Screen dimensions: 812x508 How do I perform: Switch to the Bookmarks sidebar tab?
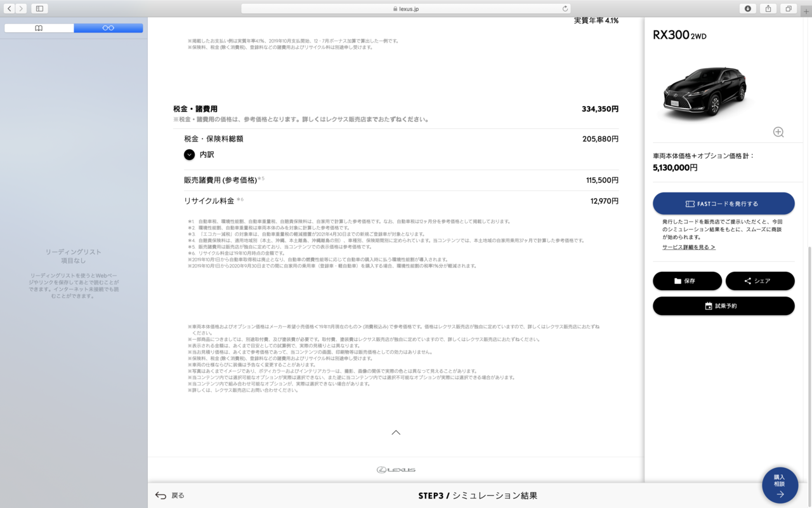click(39, 28)
